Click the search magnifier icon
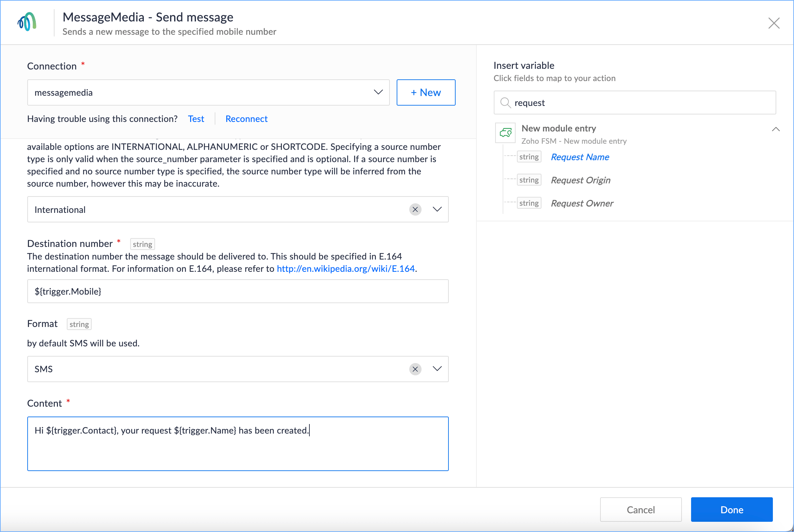 505,103
